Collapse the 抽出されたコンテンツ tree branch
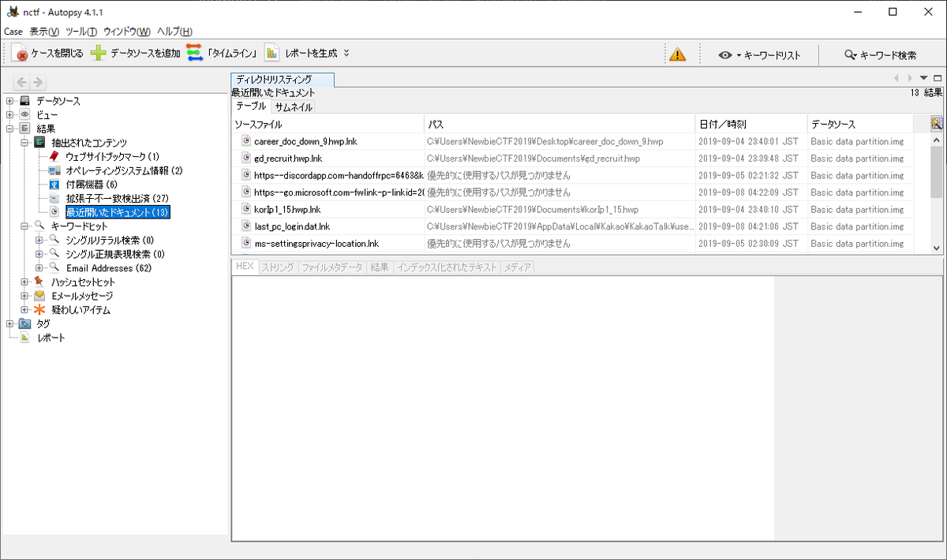 click(x=24, y=143)
